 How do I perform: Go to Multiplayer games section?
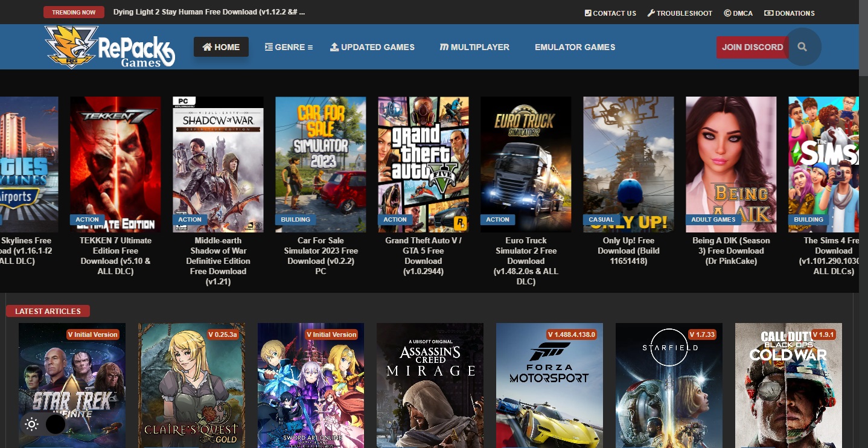point(474,47)
